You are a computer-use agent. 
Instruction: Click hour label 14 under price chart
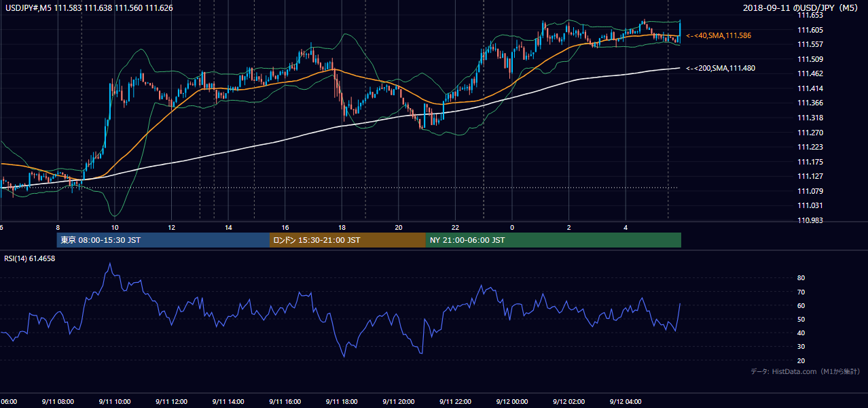[229, 228]
